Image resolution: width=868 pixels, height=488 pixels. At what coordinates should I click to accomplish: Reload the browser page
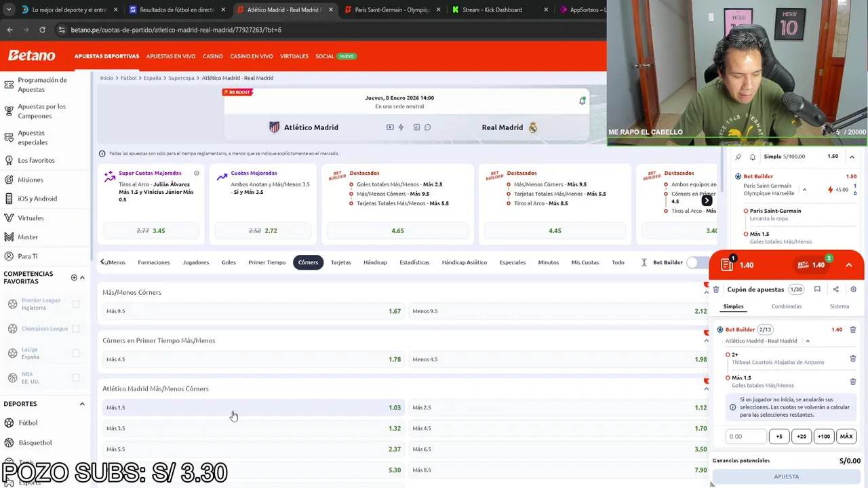pos(42,30)
